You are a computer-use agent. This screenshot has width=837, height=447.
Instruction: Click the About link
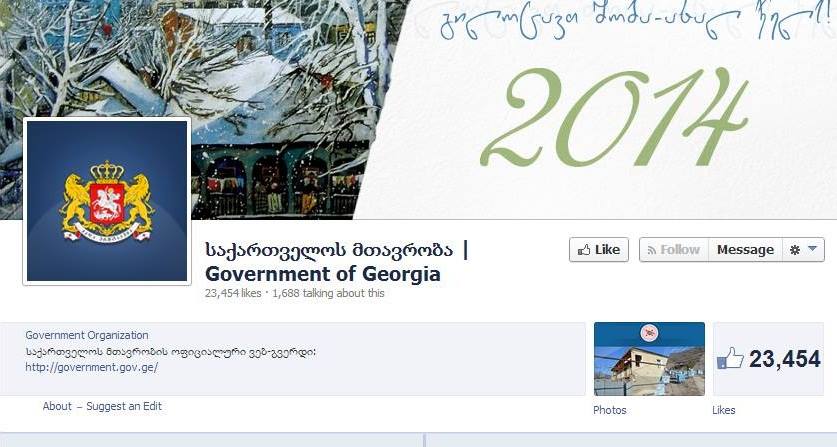(57, 406)
